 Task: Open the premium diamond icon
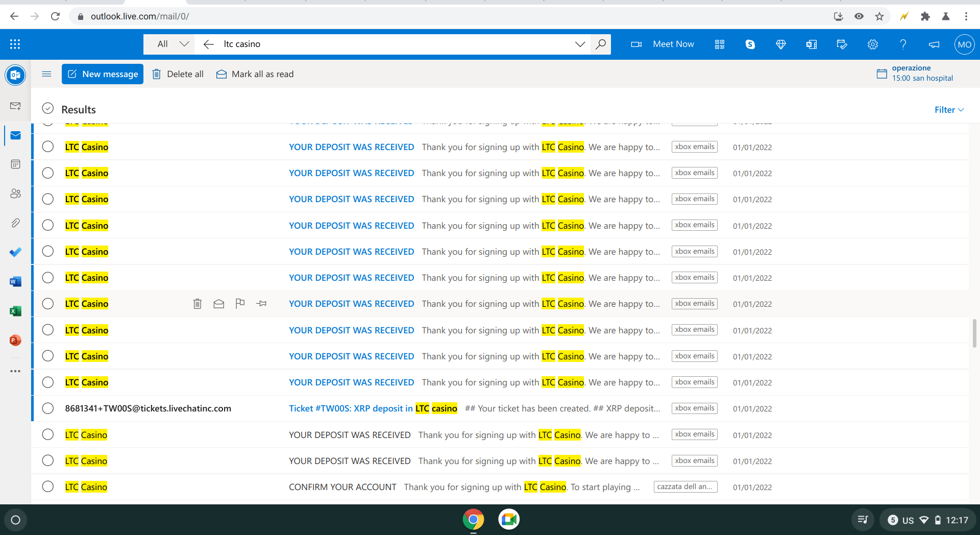[781, 44]
